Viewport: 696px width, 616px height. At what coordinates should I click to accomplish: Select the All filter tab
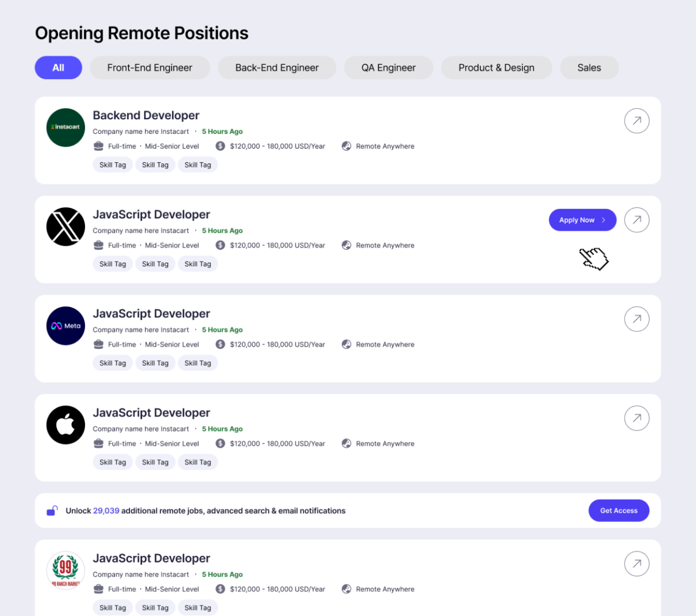[x=59, y=67]
